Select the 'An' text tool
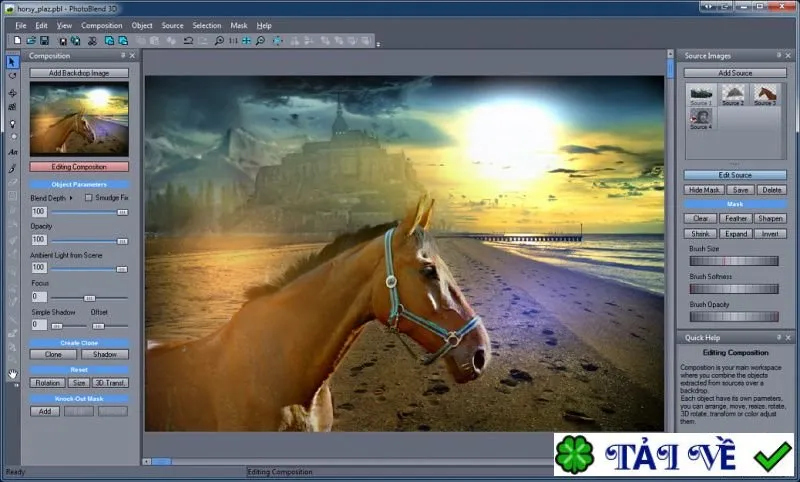 (12, 152)
